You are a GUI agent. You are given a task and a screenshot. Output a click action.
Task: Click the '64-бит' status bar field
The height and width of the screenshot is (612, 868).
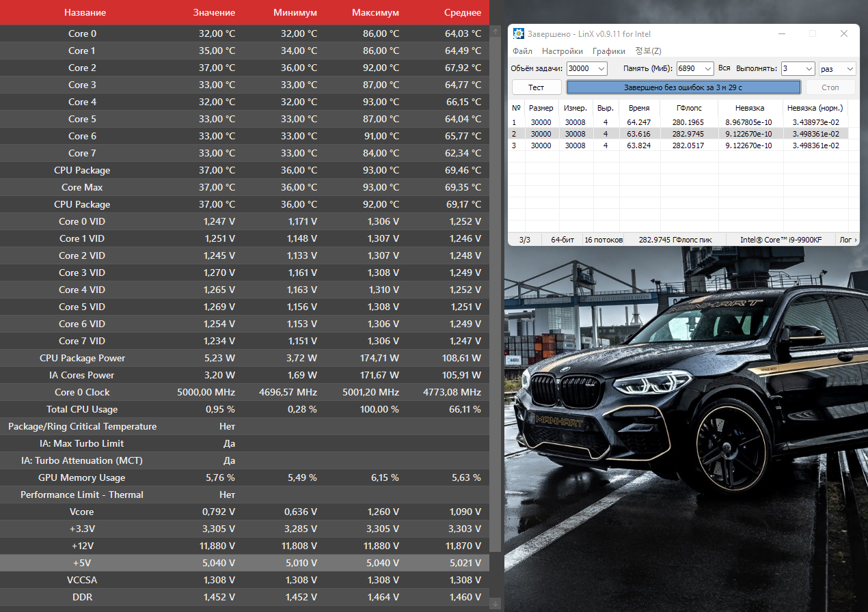(x=561, y=240)
